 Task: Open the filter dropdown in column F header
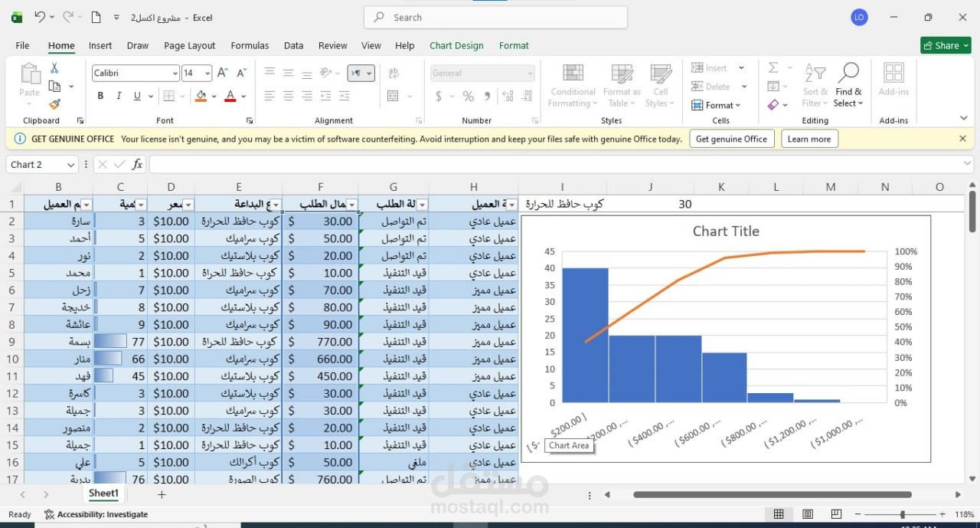click(352, 205)
